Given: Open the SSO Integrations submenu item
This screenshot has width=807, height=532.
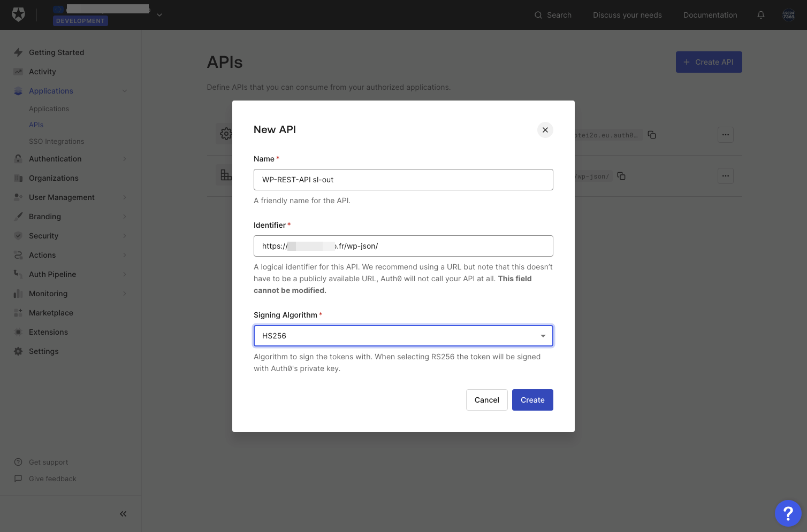Looking at the screenshot, I should coord(57,141).
